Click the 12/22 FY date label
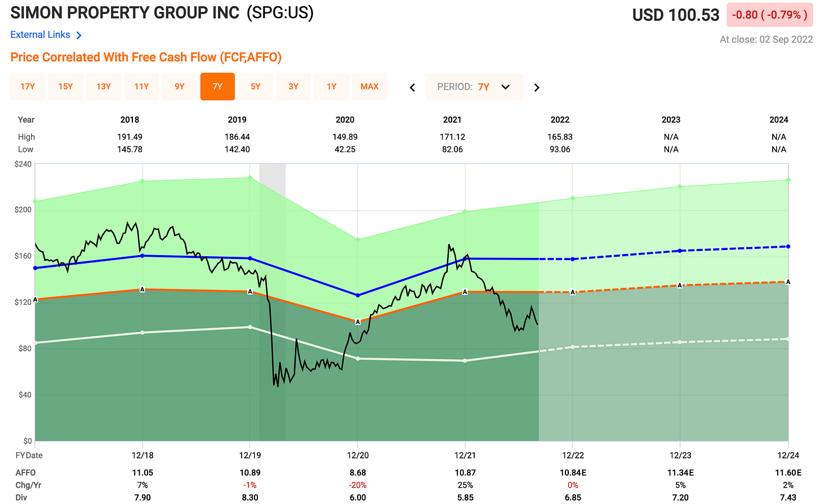820x504 pixels. click(573, 455)
